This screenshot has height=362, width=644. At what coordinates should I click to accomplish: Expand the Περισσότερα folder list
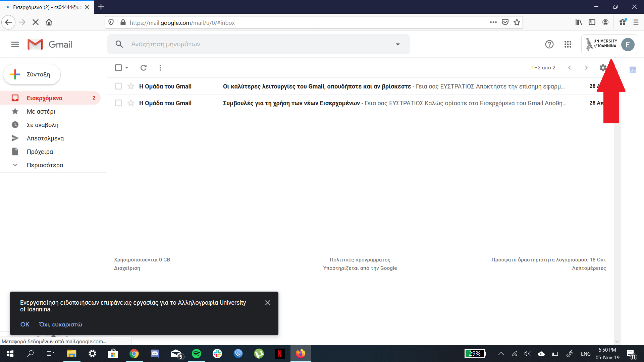(45, 165)
